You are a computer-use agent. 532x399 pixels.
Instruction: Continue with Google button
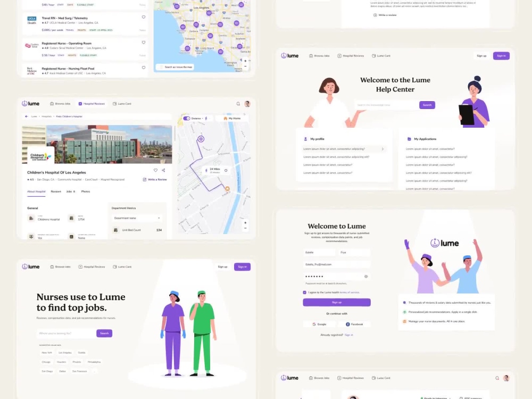click(319, 325)
